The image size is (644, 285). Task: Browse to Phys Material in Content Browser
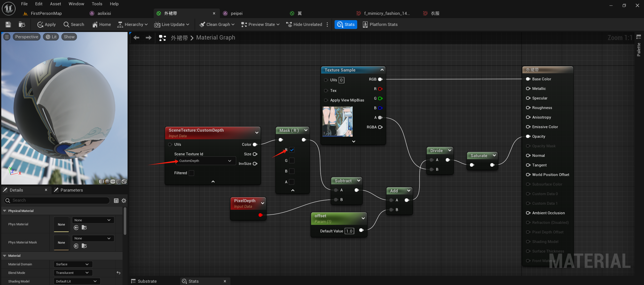84,228
